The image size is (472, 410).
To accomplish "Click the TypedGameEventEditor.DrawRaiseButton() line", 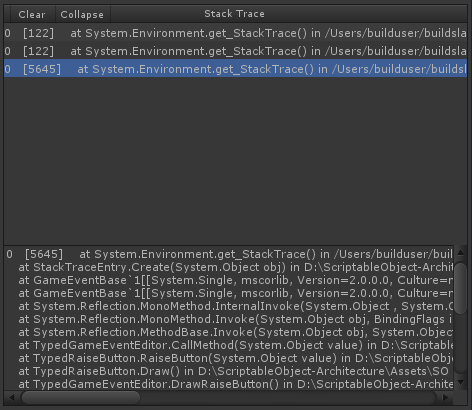I will (x=235, y=384).
